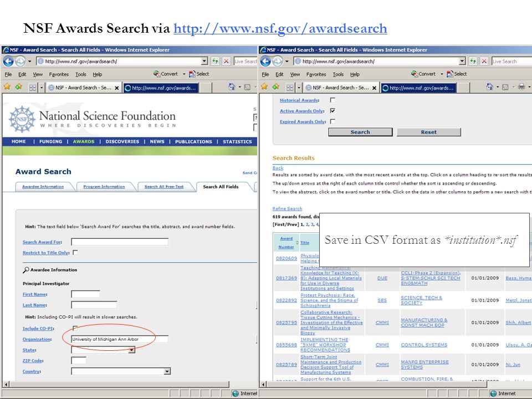This screenshot has height=399, width=532.
Task: Click Add to Favorites icon in left window
Action: [19, 87]
